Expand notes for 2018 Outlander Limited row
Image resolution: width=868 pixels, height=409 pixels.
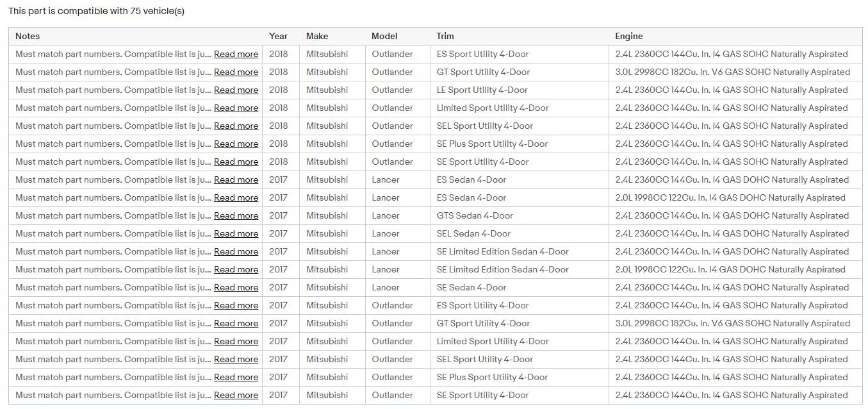tap(236, 108)
